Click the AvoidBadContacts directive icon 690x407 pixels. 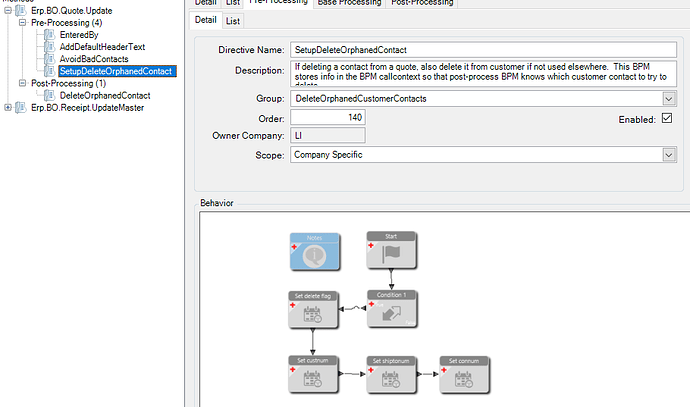[x=50, y=59]
